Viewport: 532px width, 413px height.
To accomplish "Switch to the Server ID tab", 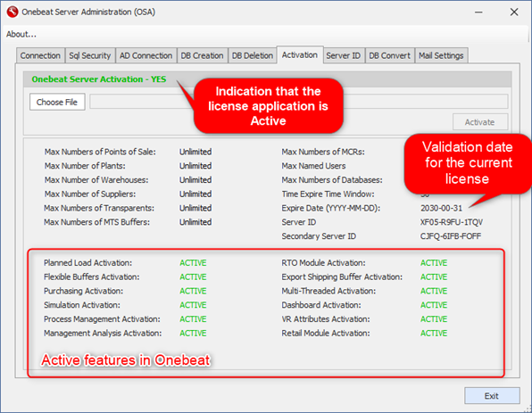I will [x=344, y=55].
